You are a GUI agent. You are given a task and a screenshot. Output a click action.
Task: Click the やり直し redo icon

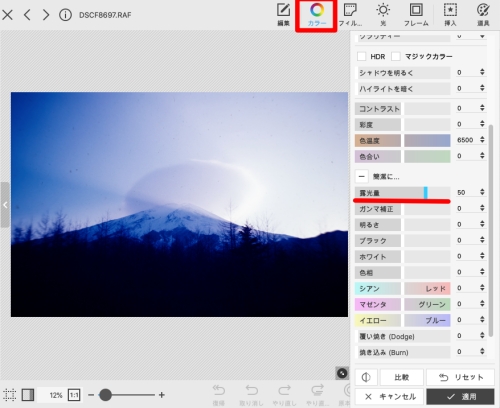pyautogui.click(x=284, y=395)
